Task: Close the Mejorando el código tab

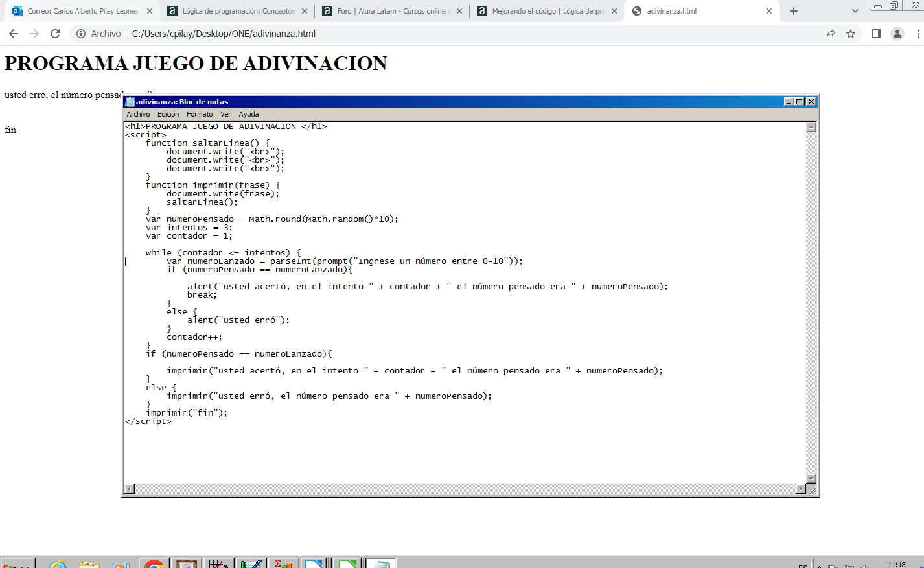Action: [614, 11]
